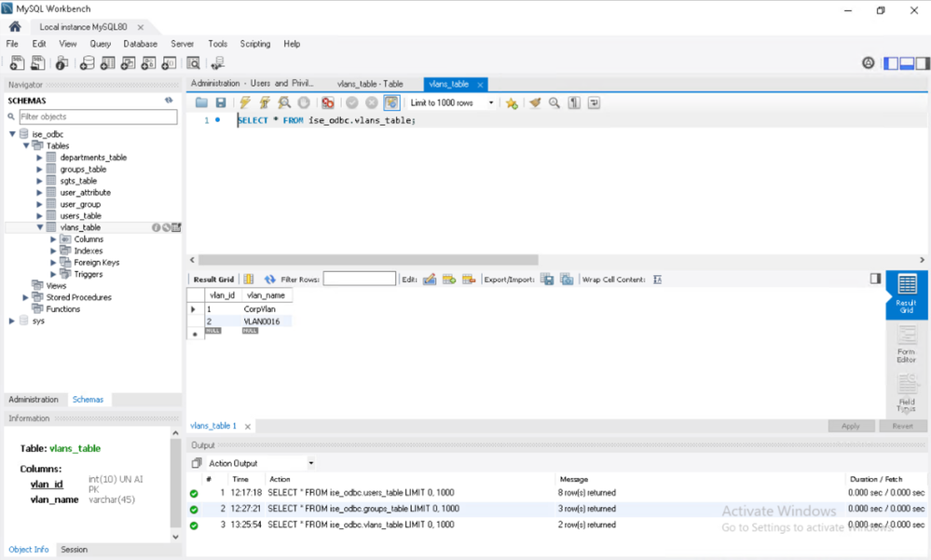Open the Scripting menu
This screenshot has width=931, height=560.
click(x=255, y=44)
